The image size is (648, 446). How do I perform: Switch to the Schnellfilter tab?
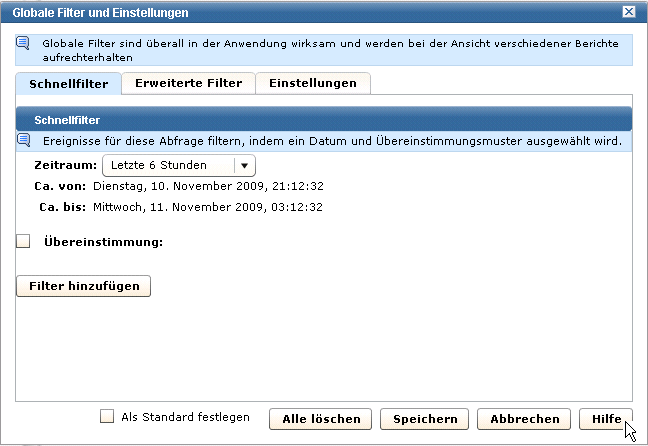tap(69, 83)
